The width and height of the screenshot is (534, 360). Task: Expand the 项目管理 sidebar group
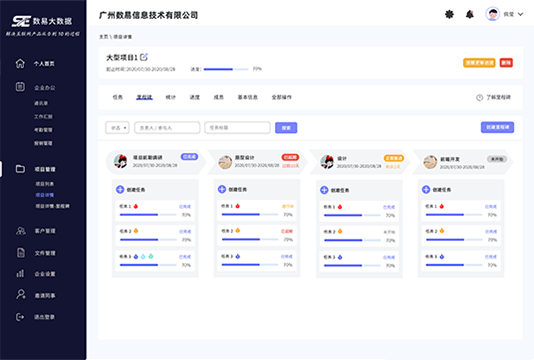45,169
